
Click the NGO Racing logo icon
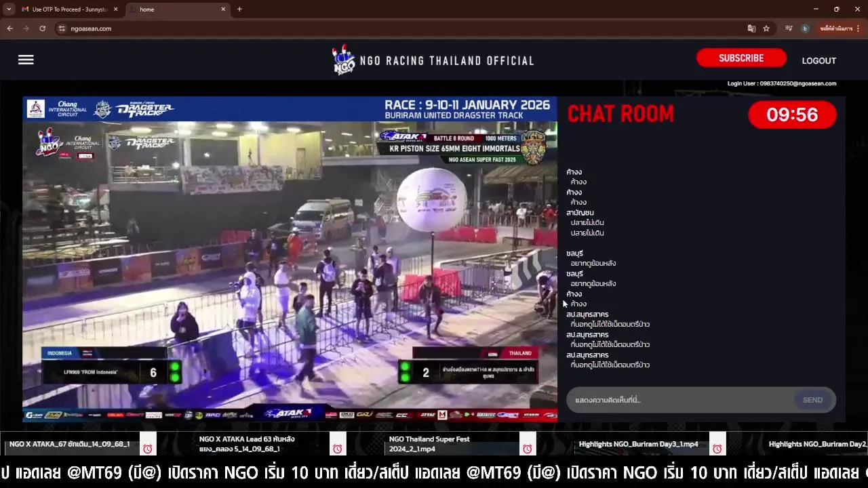point(344,60)
